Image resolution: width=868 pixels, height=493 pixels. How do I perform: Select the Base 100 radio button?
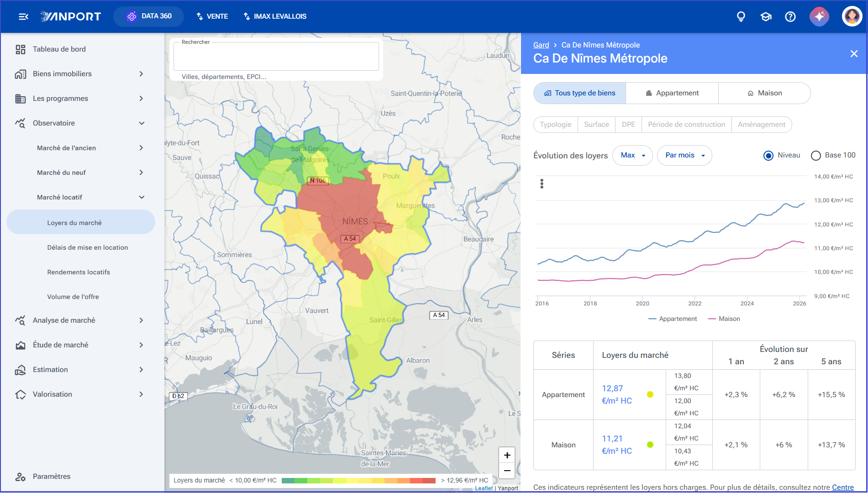click(816, 156)
